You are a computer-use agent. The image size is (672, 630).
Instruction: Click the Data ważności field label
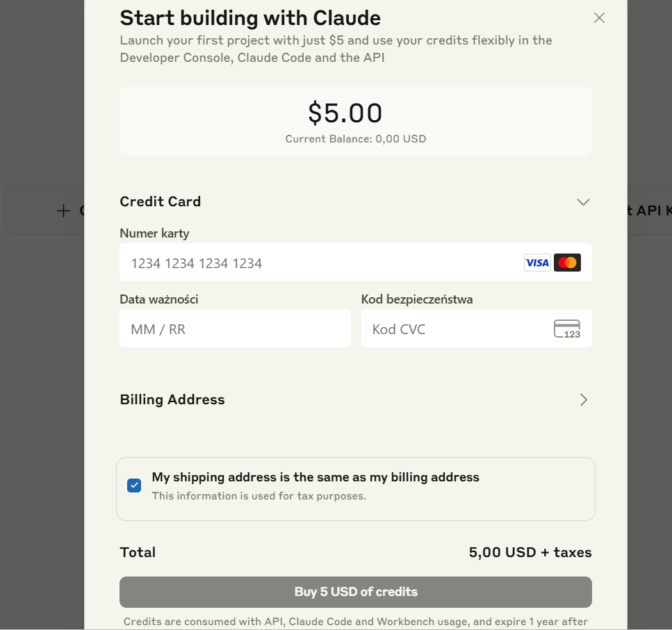pos(159,299)
